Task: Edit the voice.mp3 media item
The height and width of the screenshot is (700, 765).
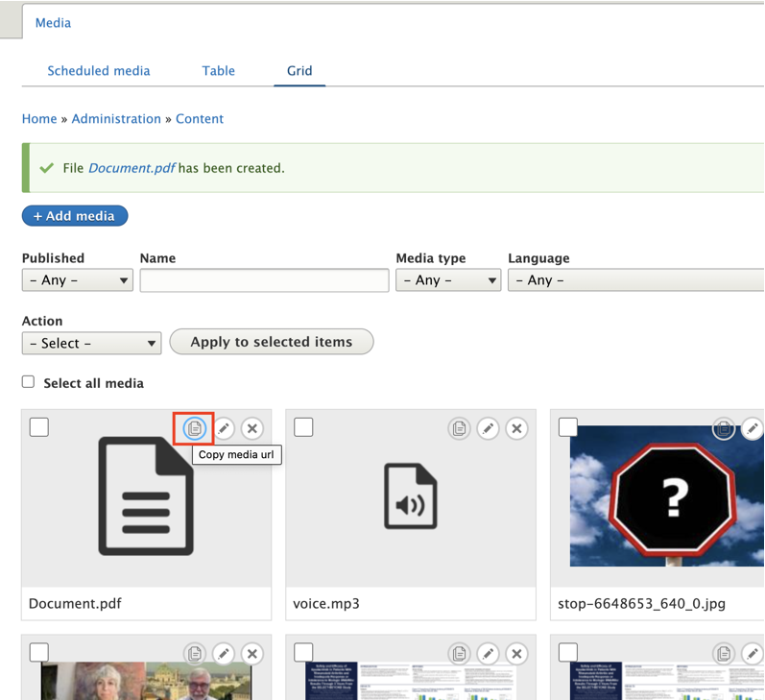Action: [489, 428]
